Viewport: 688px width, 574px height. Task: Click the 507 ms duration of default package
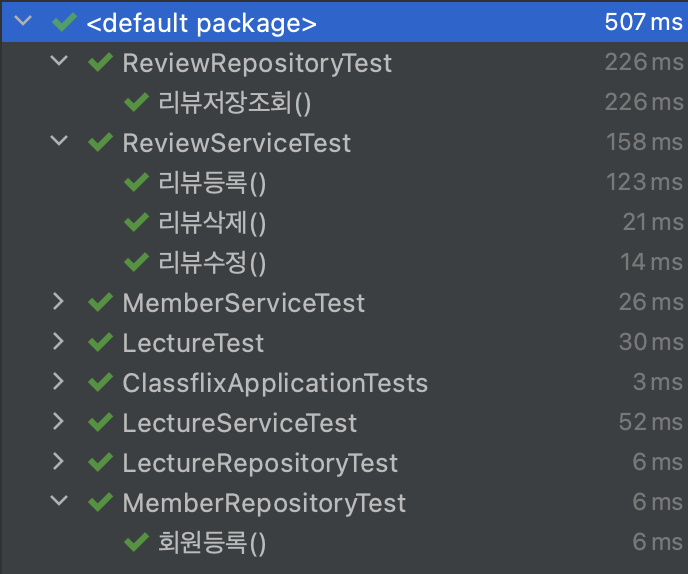[x=643, y=22]
